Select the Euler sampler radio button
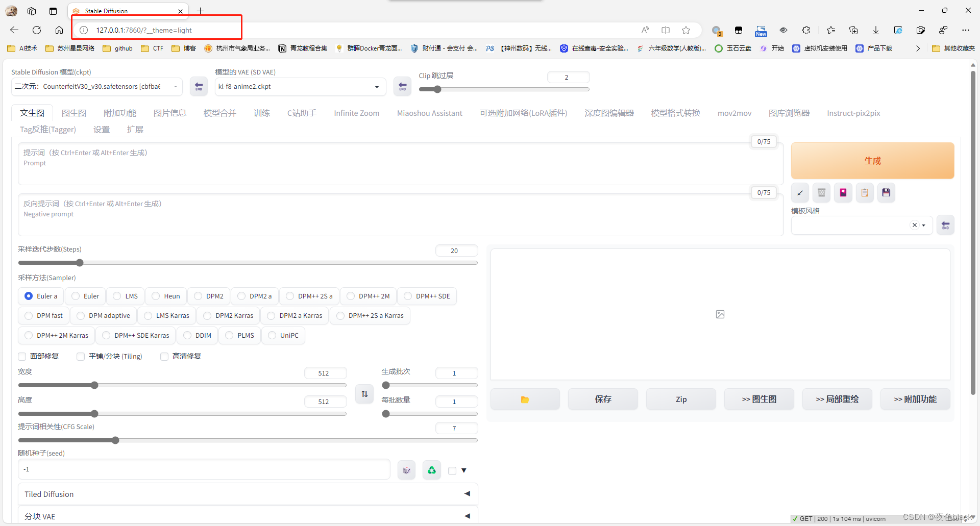This screenshot has height=526, width=980. coord(86,296)
